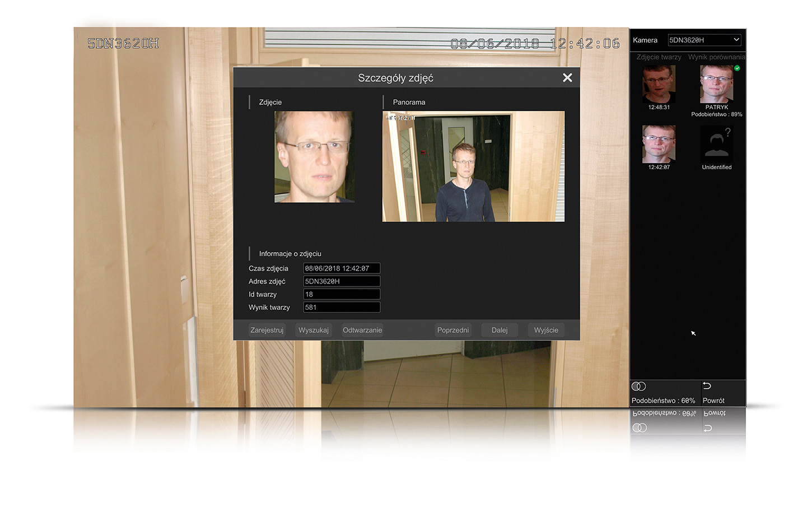Click the Wynik porównania column header

coord(717,57)
